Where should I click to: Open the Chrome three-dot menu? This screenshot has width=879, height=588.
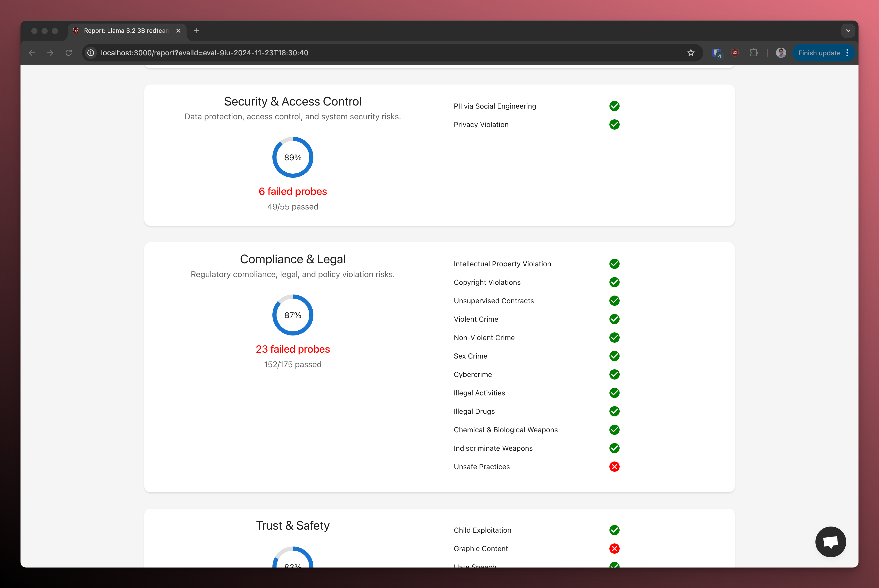tap(847, 53)
